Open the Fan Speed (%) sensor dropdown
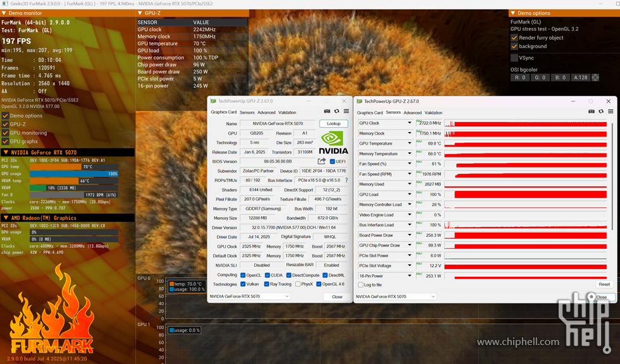 tap(410, 164)
